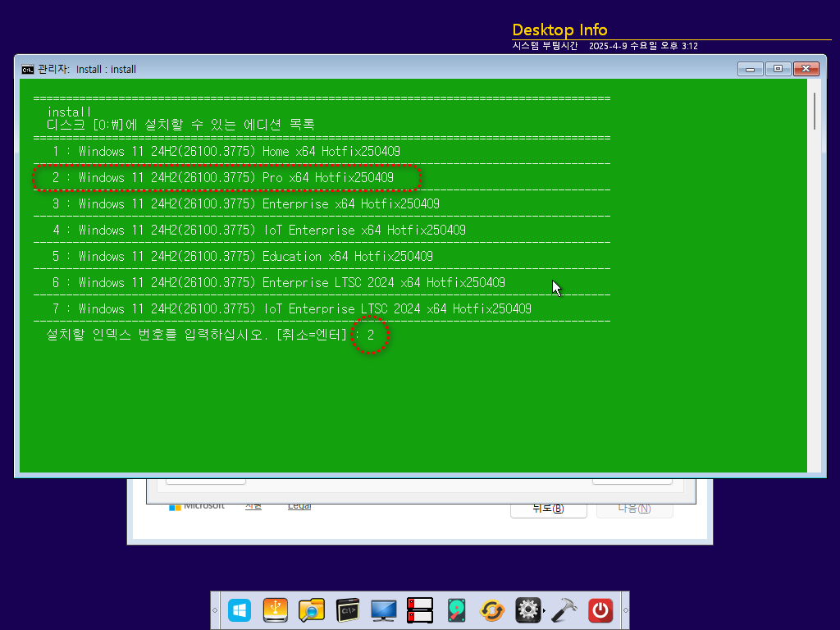Click the 'install' heading line in console
Screen dimensions: 840x630
69,112
